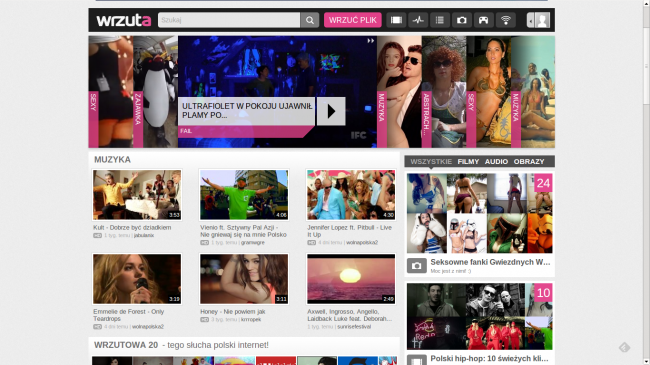The height and width of the screenshot is (365, 650).
Task: Skip forward with banner double-arrow
Action: click(371, 41)
